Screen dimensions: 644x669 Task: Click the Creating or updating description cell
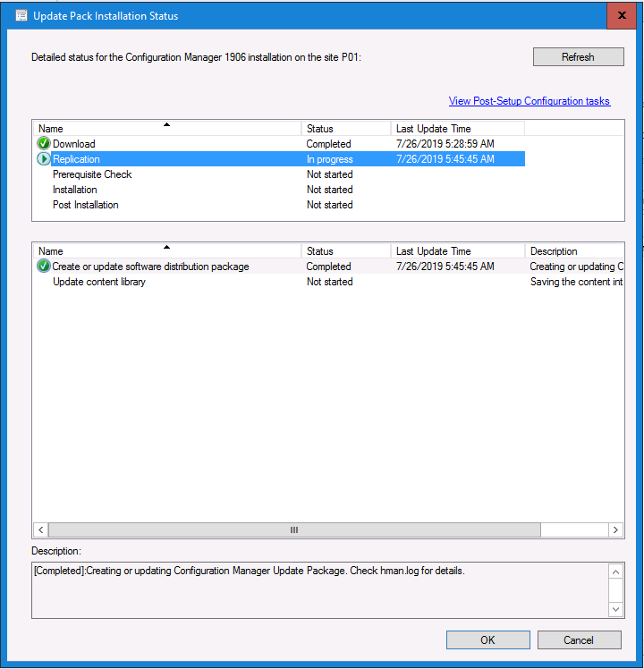pos(576,267)
